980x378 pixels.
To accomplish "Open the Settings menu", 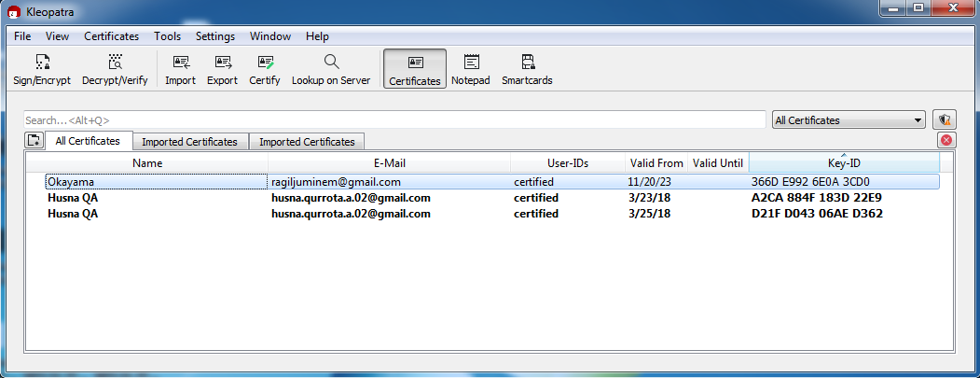I will 215,36.
